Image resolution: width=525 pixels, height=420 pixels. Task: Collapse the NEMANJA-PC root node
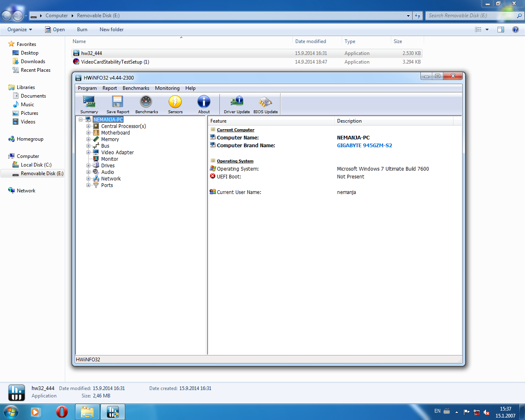click(x=81, y=120)
